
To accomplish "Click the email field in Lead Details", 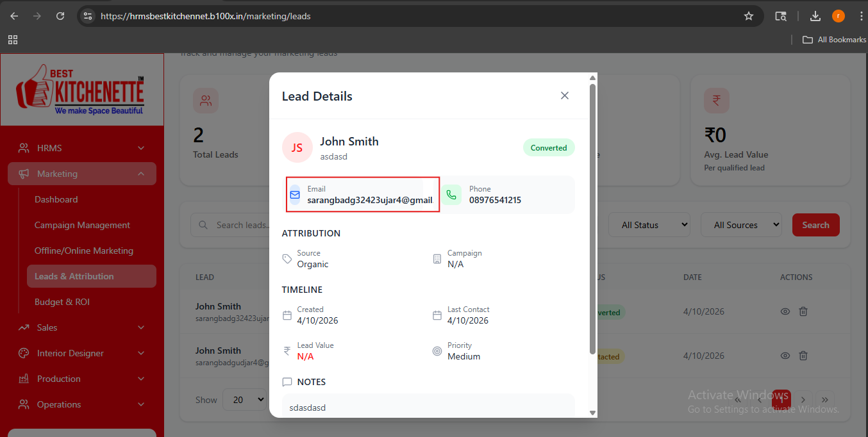I will click(363, 195).
